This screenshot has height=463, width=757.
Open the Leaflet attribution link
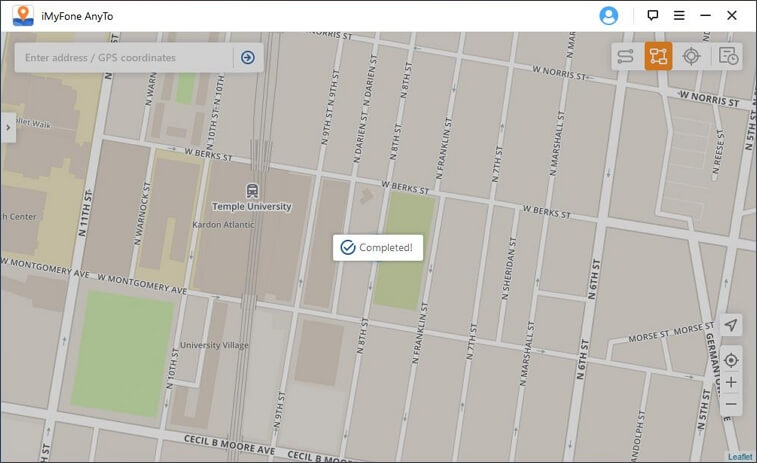click(740, 457)
